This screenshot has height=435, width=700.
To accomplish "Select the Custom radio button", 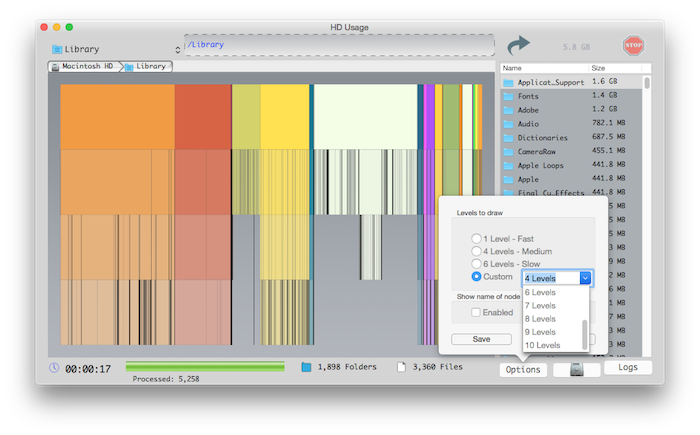I will point(476,276).
